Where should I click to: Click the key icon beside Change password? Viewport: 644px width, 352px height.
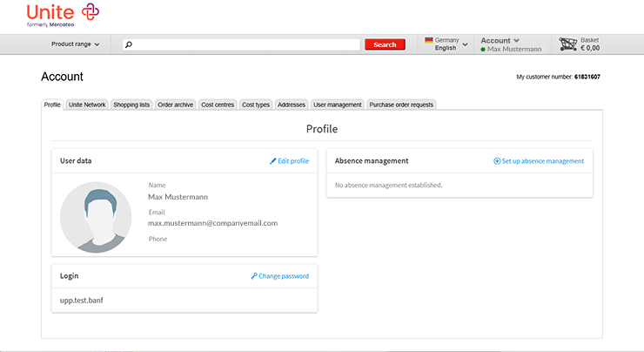[x=254, y=276]
